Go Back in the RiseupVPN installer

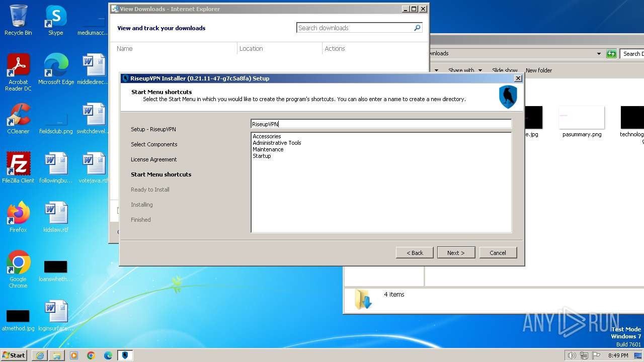pyautogui.click(x=415, y=252)
